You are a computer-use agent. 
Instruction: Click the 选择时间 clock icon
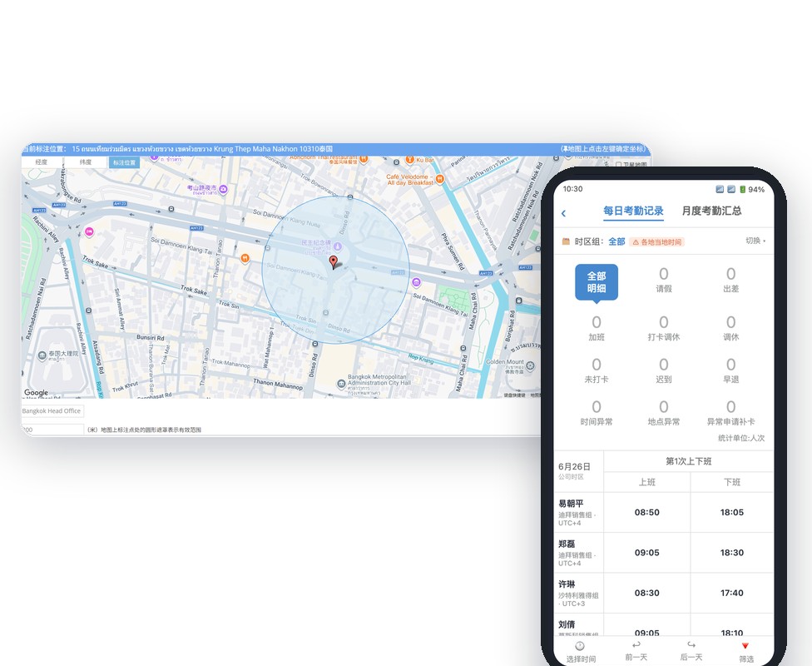(x=580, y=646)
